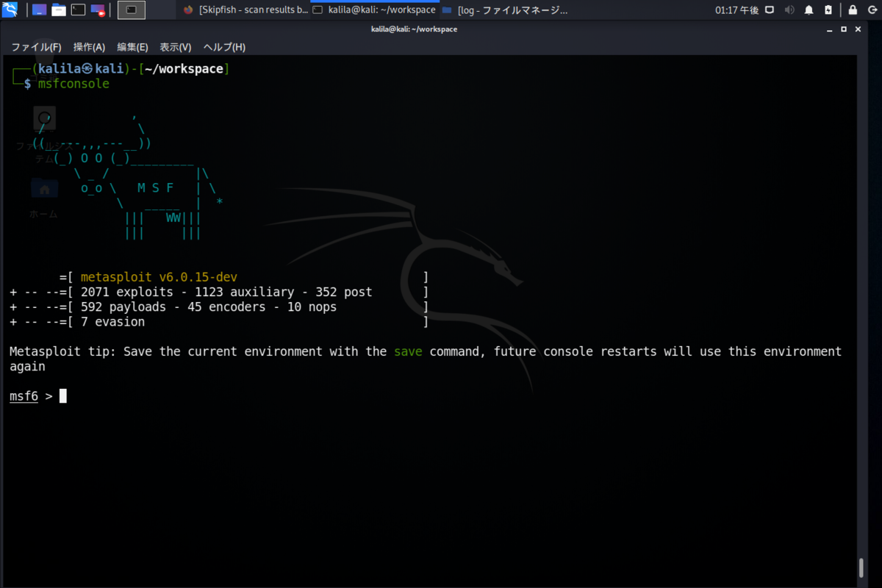The image size is (882, 588).
Task: Launch the terminal emulator panel icon
Action: [78, 10]
